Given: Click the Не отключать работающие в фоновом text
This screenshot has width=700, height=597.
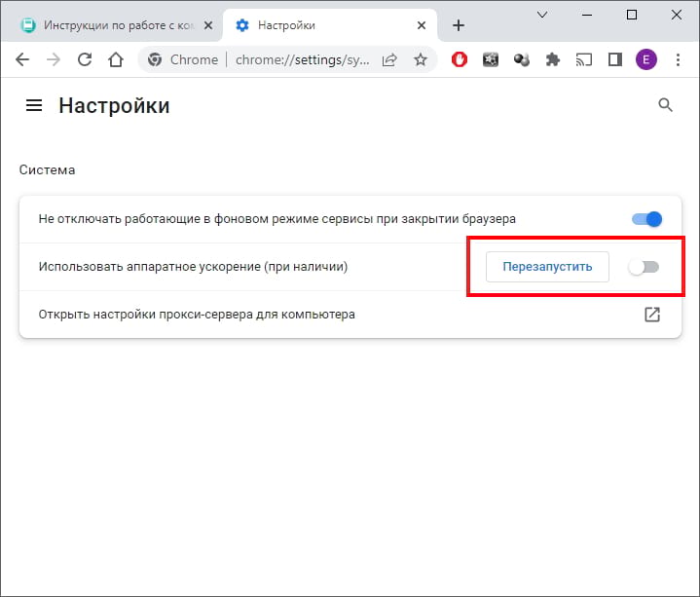Looking at the screenshot, I should pyautogui.click(x=276, y=219).
